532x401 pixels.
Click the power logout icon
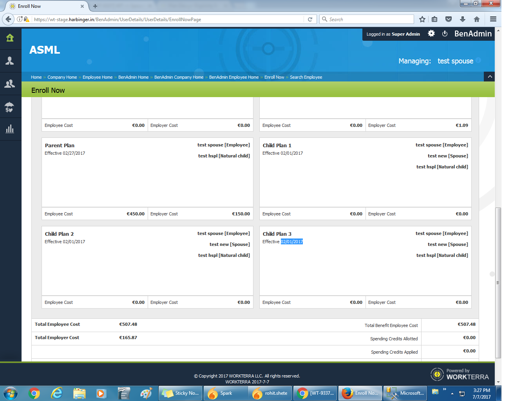click(x=445, y=34)
